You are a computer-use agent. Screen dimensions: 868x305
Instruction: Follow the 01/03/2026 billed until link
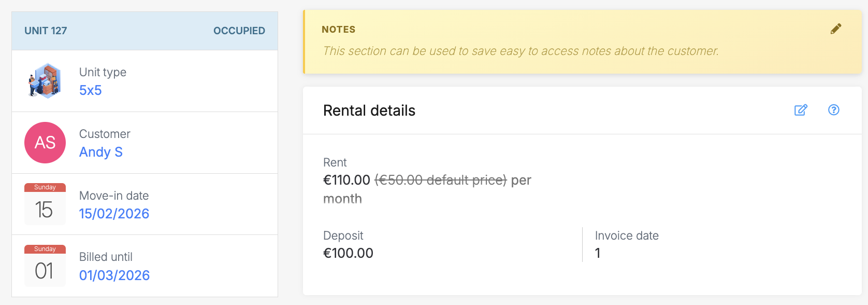114,275
